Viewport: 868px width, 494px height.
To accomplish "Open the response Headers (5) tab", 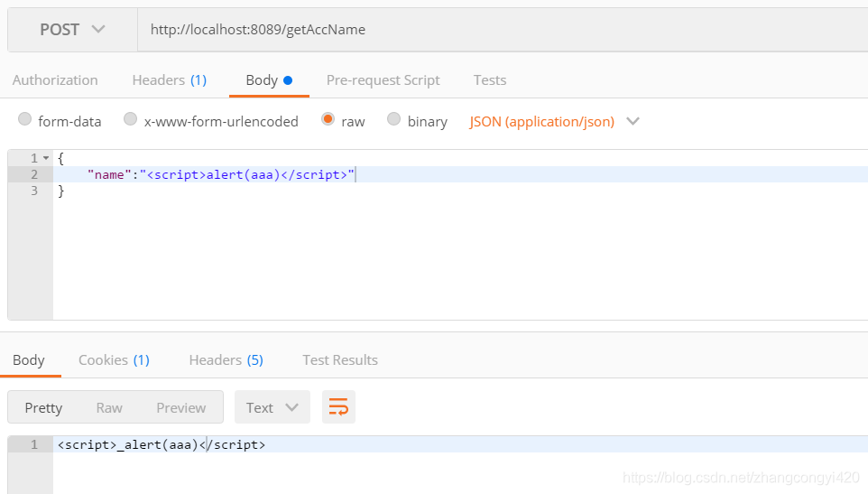I will point(226,360).
